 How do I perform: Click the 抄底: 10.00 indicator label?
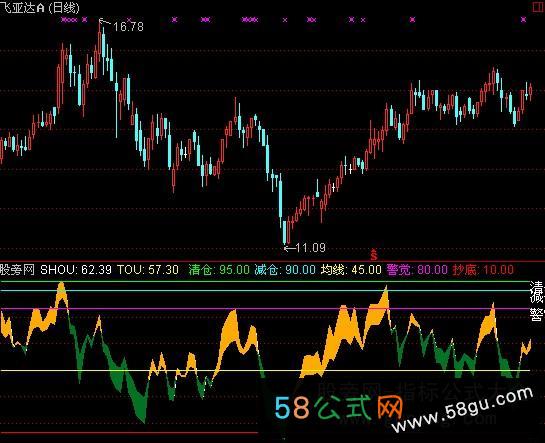(483, 270)
